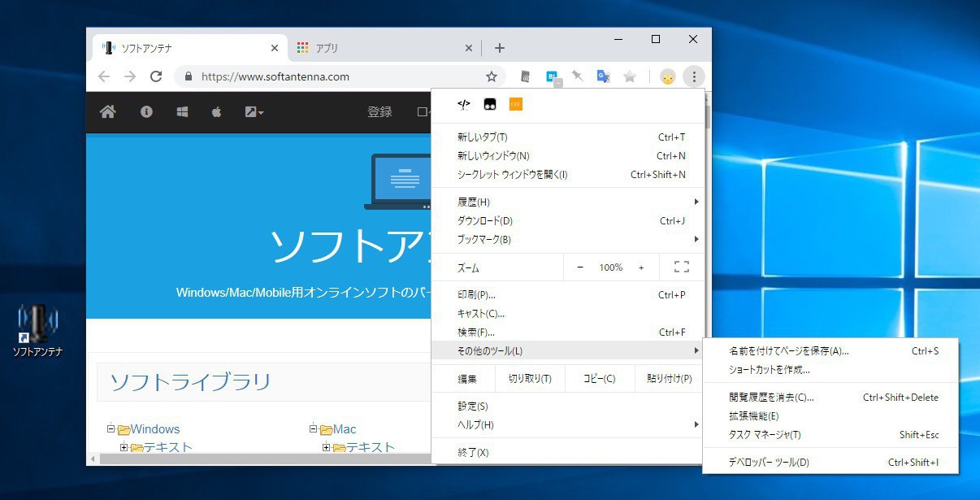Open ダウンロード(D) from menu
Image resolution: width=980 pixels, height=500 pixels.
point(567,221)
